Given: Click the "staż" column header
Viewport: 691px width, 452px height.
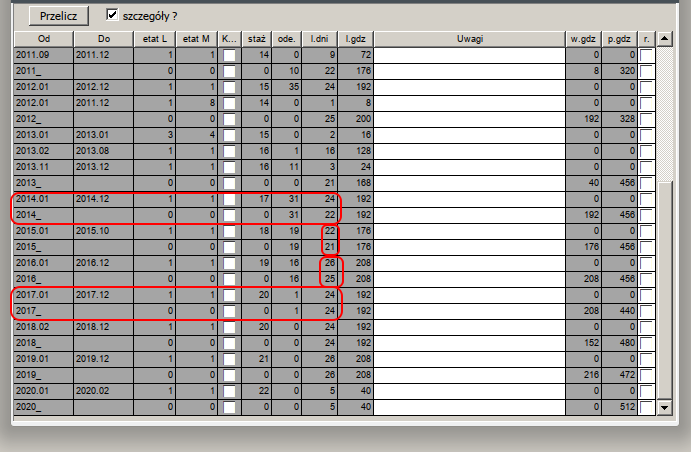Looking at the screenshot, I should [256, 39].
